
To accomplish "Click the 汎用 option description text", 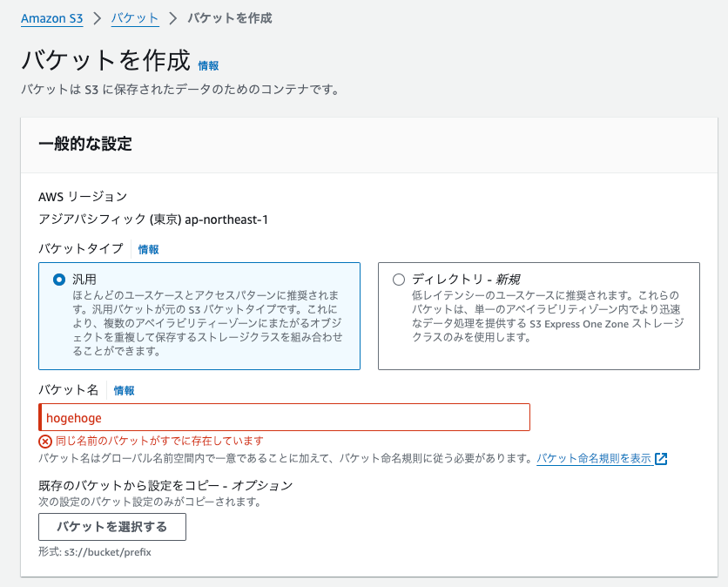I will (x=207, y=323).
